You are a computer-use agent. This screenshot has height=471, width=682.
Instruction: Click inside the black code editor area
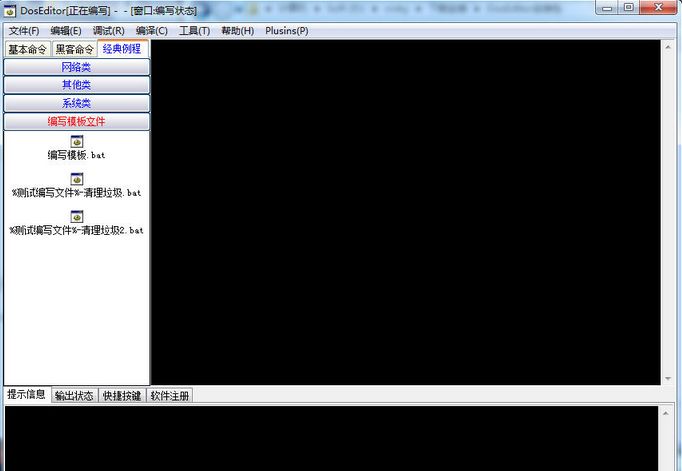coord(405,210)
